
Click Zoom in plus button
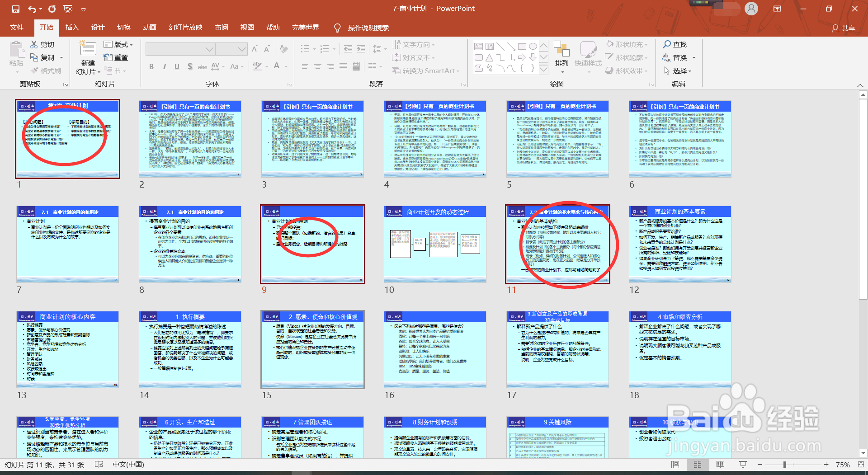tap(826, 465)
